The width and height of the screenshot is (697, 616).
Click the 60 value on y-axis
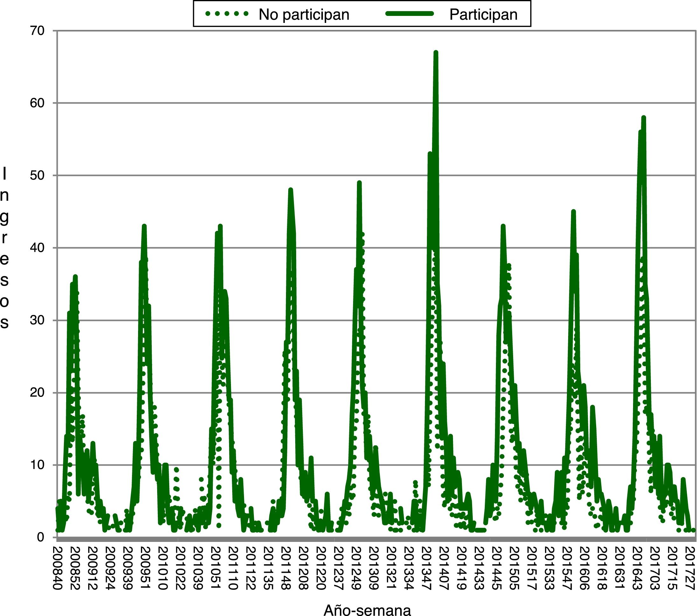point(37,103)
